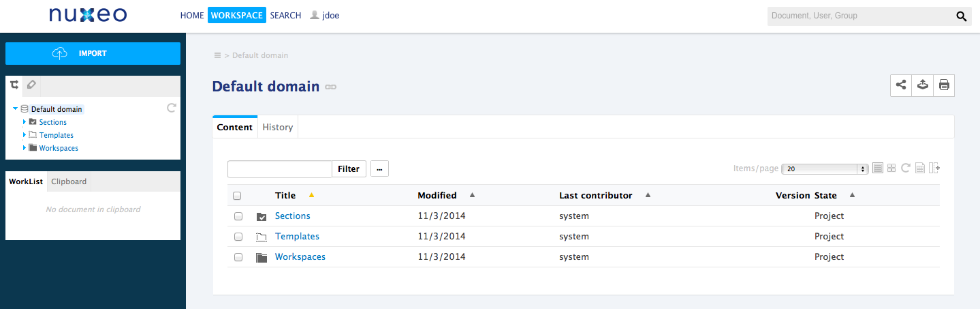This screenshot has height=309, width=980.
Task: Sort by Last contributor column arrow
Action: click(648, 195)
